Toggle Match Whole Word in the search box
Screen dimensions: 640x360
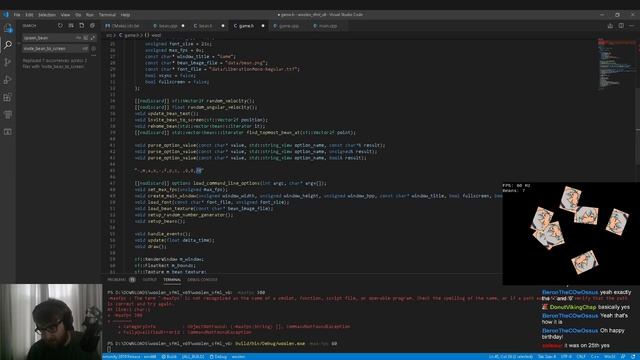coord(85,38)
